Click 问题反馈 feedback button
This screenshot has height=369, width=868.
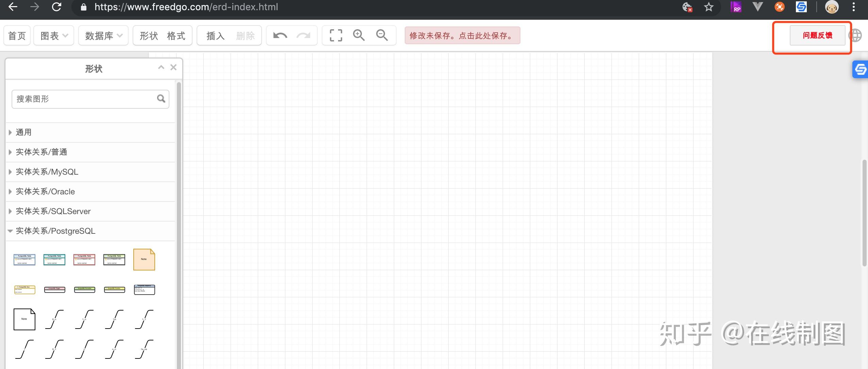coord(818,35)
